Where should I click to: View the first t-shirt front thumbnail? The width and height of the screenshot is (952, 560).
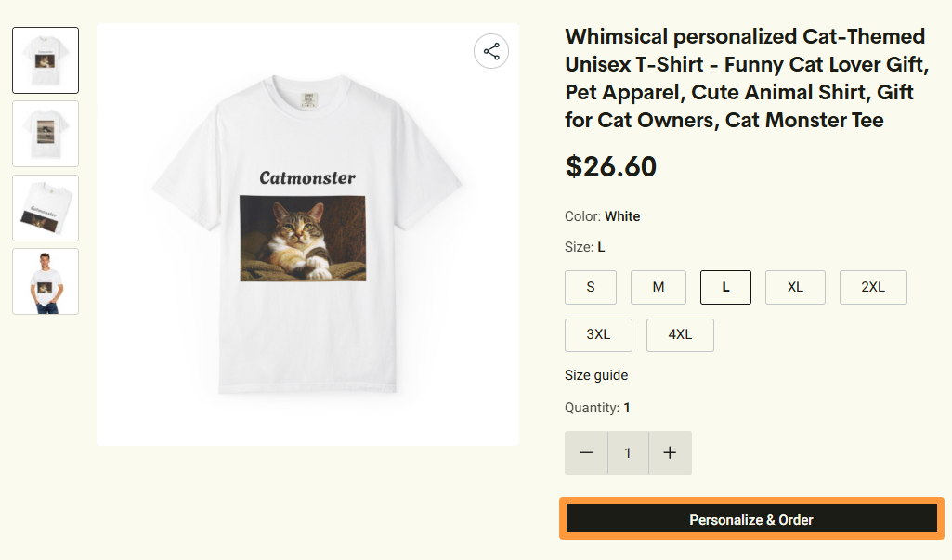click(x=45, y=59)
